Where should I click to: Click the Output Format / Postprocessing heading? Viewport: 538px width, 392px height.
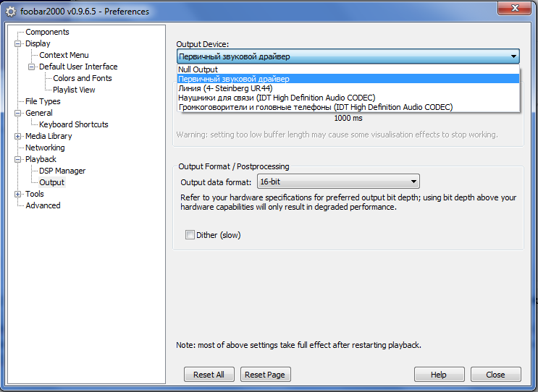[x=234, y=166]
